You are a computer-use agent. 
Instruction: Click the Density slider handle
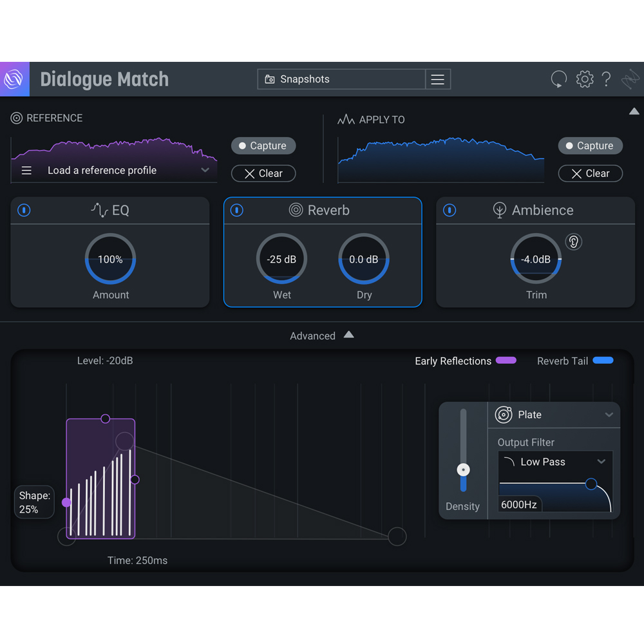[463, 470]
